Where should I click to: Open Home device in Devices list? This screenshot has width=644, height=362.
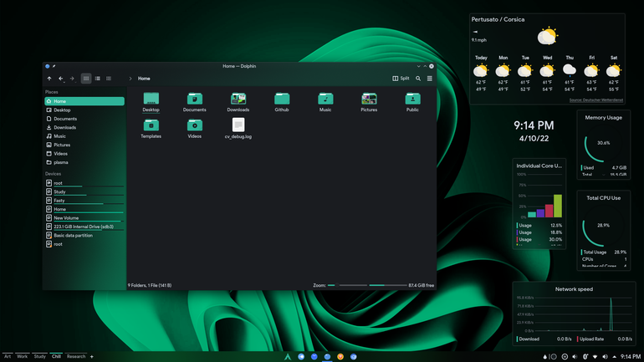click(84, 209)
